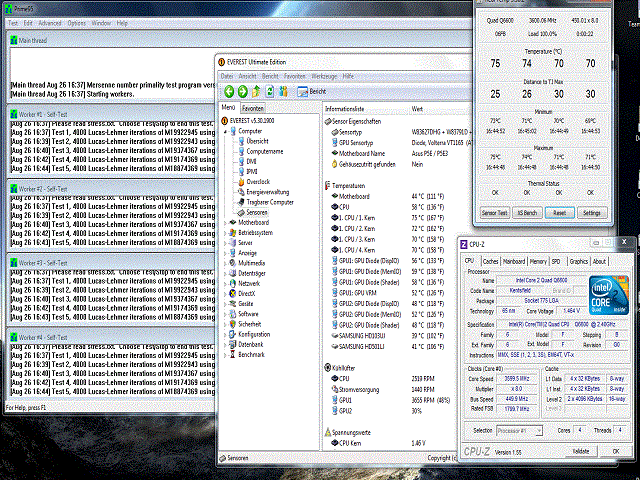Switch to the Memory tab in CPU-Z
The width and height of the screenshot is (640, 480).
tap(538, 261)
